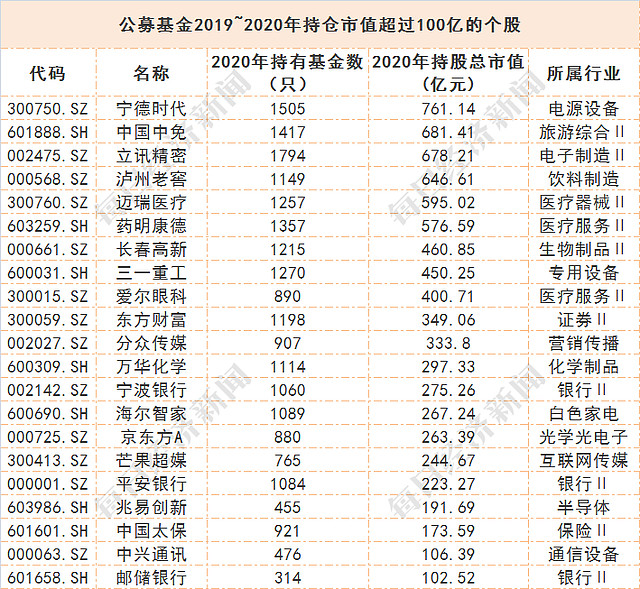640x589 pixels.
Task: Click fund count value 1794
Action: coord(288,156)
